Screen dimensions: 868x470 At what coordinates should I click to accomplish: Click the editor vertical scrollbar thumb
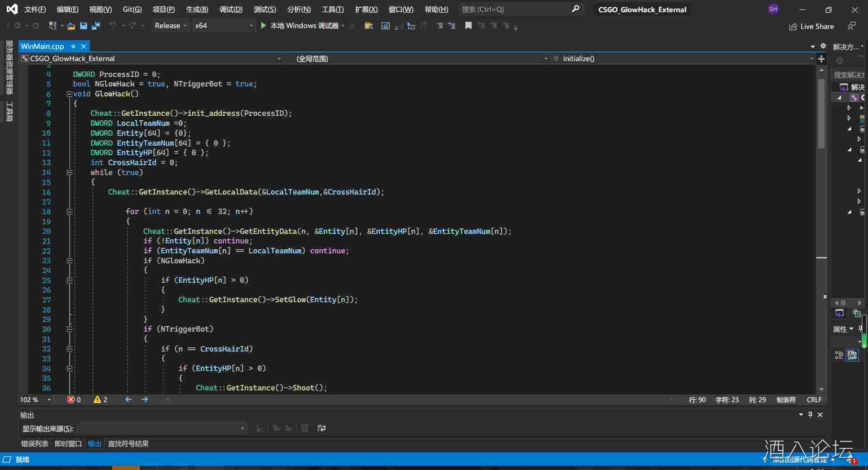tap(821, 113)
